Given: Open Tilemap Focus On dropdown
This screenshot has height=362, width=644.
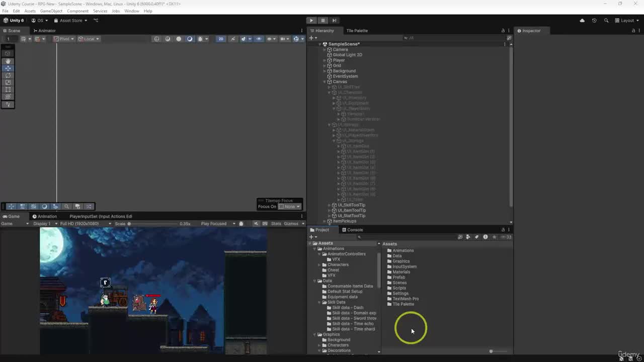Looking at the screenshot, I should pyautogui.click(x=289, y=207).
